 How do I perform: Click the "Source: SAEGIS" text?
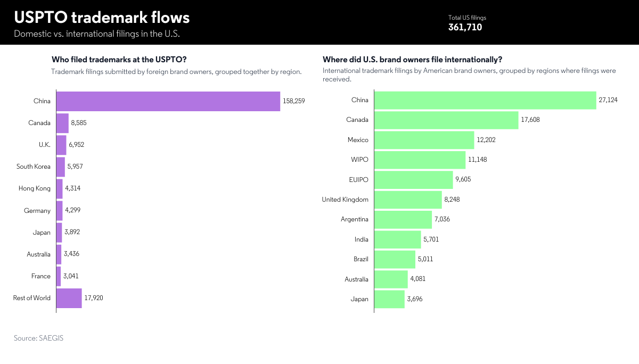[x=38, y=338]
